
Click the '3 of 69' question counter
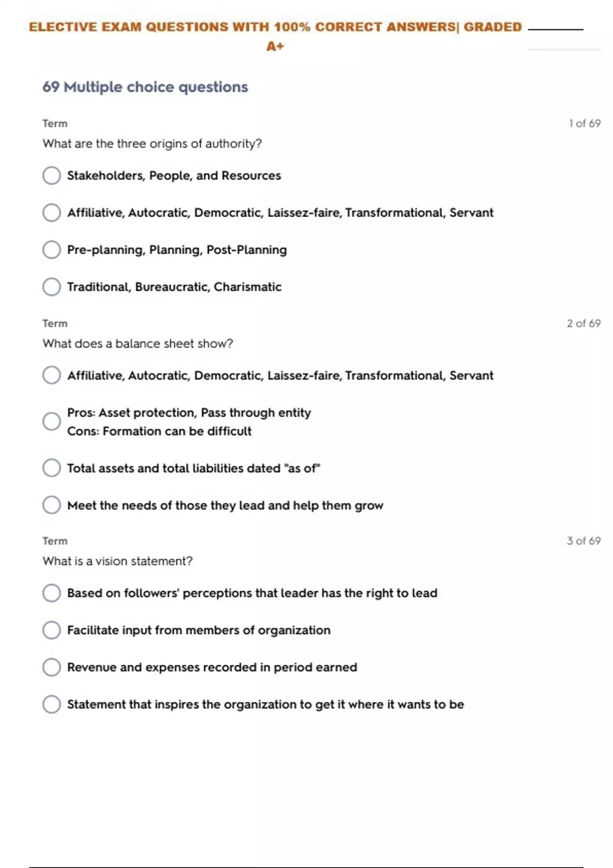pyautogui.click(x=583, y=541)
